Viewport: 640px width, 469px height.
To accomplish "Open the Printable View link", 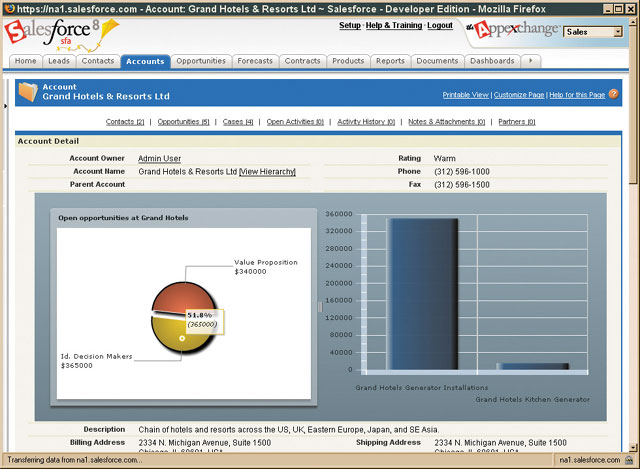I will click(x=466, y=95).
